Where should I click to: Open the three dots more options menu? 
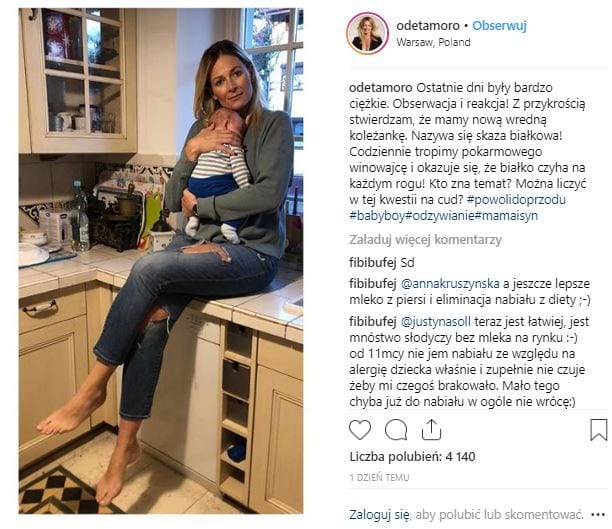pyautogui.click(x=598, y=515)
